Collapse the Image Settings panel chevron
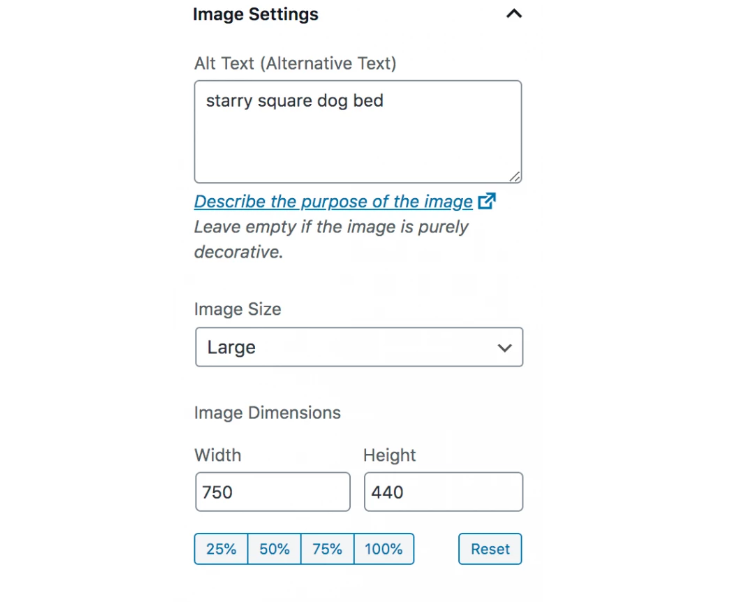The image size is (740, 605). [x=514, y=14]
